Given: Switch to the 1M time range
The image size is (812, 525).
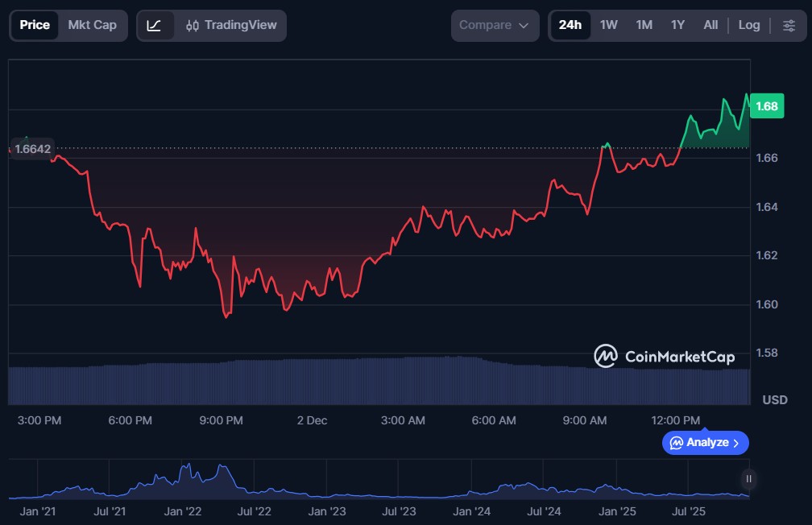Looking at the screenshot, I should [644, 25].
